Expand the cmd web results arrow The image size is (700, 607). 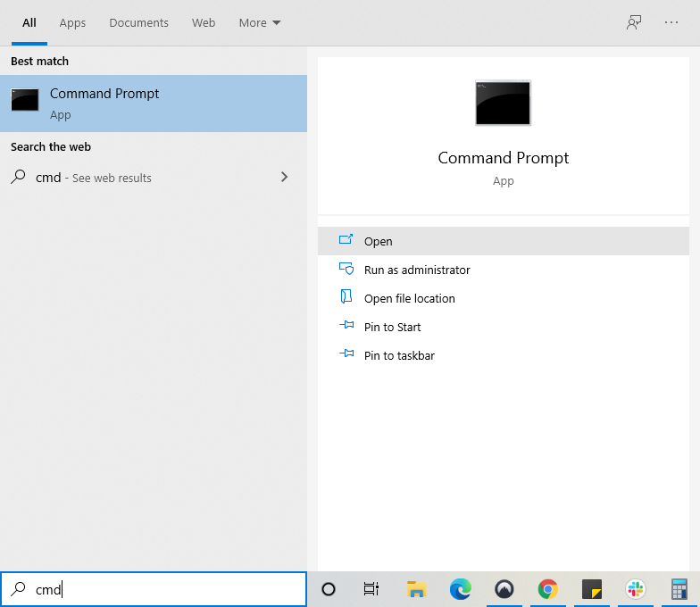pyautogui.click(x=285, y=178)
